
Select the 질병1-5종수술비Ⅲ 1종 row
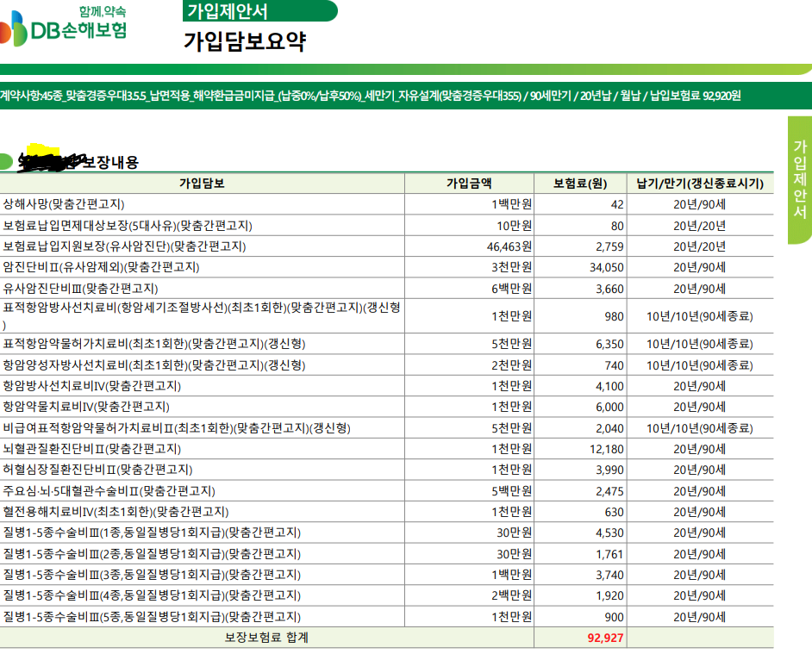pos(387,533)
